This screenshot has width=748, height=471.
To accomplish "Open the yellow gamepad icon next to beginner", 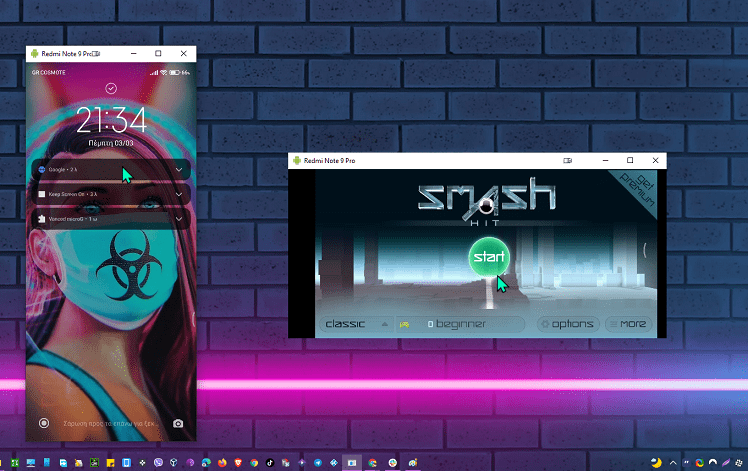I will click(404, 324).
